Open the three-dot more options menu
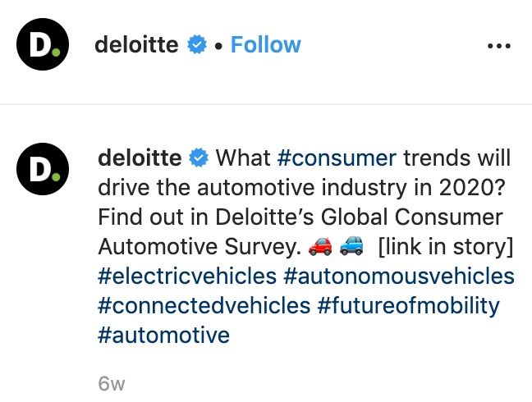The width and height of the screenshot is (532, 402). (498, 46)
